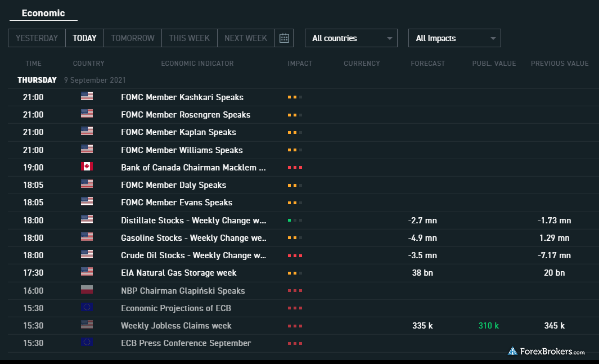The width and height of the screenshot is (599, 364).
Task: Switch to the YESTERDAY tab
Action: (37, 38)
